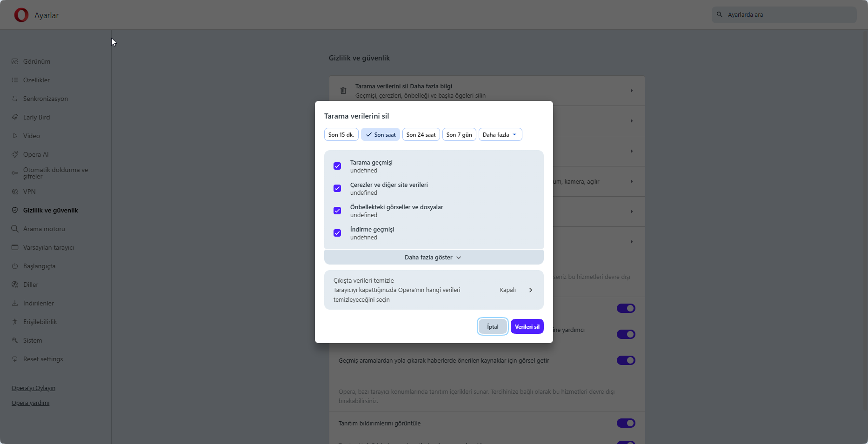The height and width of the screenshot is (444, 868).
Task: Click the Opera AI icon
Action: pyautogui.click(x=15, y=154)
